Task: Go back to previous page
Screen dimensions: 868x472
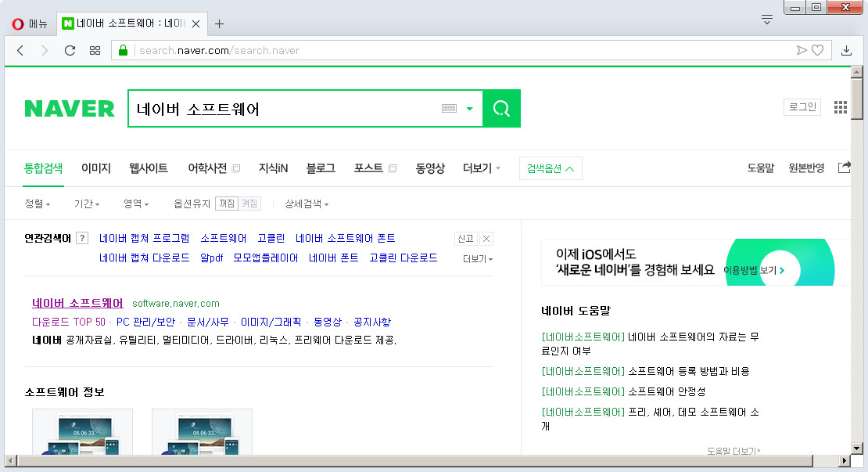Action: click(20, 50)
